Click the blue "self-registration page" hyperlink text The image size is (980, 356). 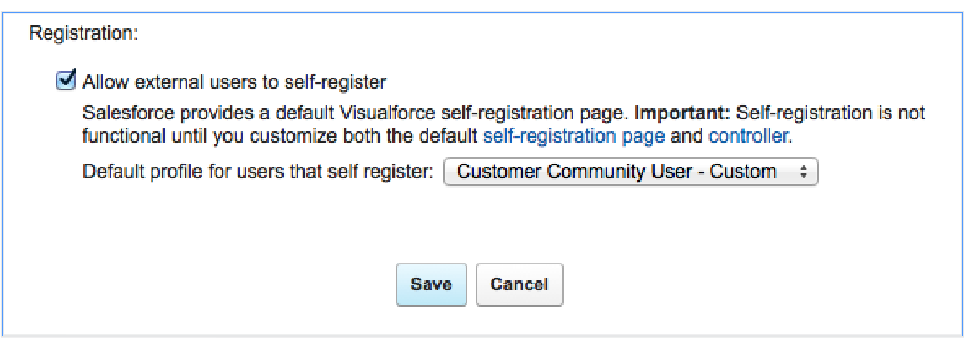tap(573, 136)
